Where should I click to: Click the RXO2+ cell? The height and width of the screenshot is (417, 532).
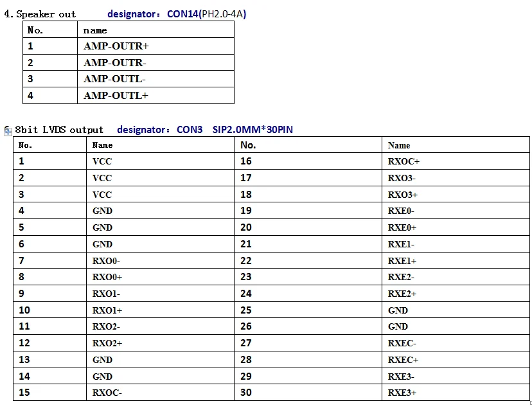(160, 343)
